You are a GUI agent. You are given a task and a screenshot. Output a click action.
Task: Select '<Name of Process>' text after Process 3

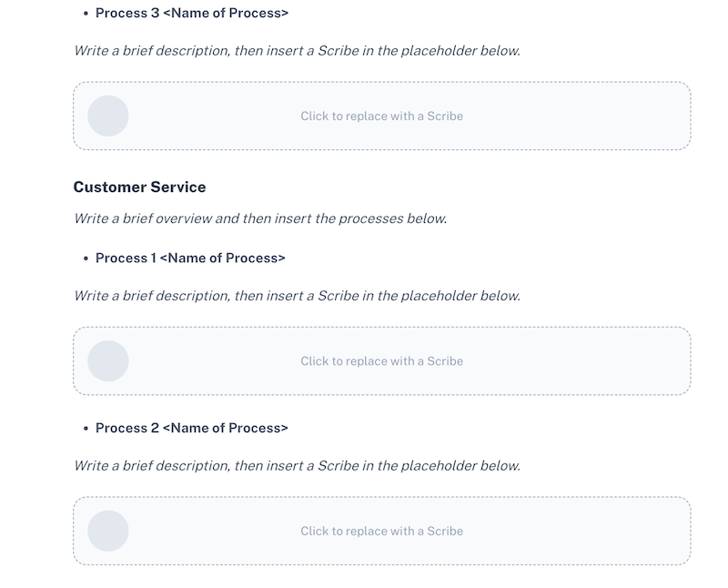click(x=226, y=13)
